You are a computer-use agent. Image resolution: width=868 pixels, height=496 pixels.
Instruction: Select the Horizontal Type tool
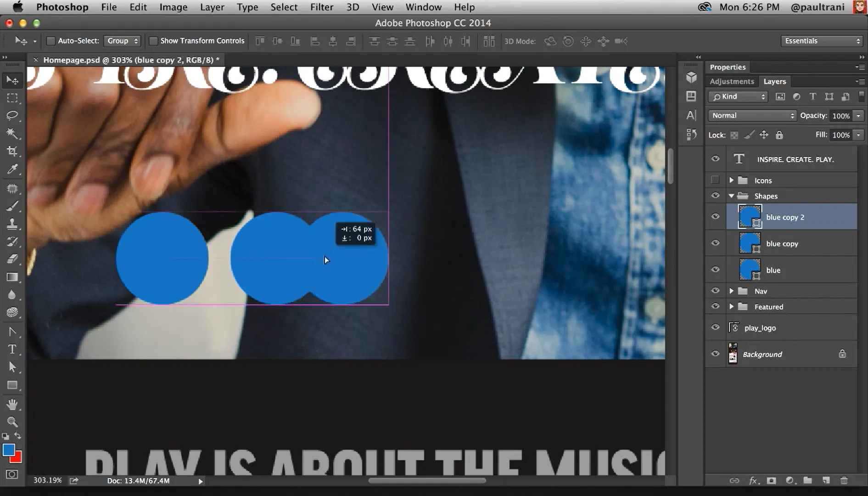12,349
